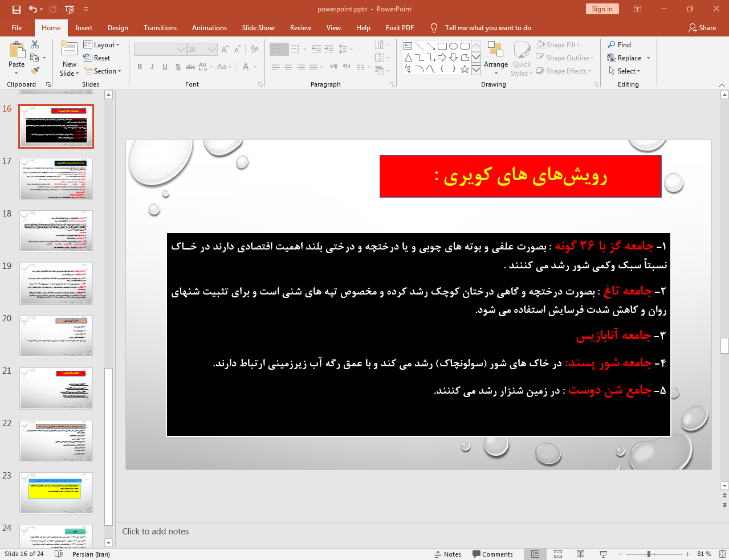The image size is (729, 560).
Task: Toggle Bold formatting
Action: 140,67
